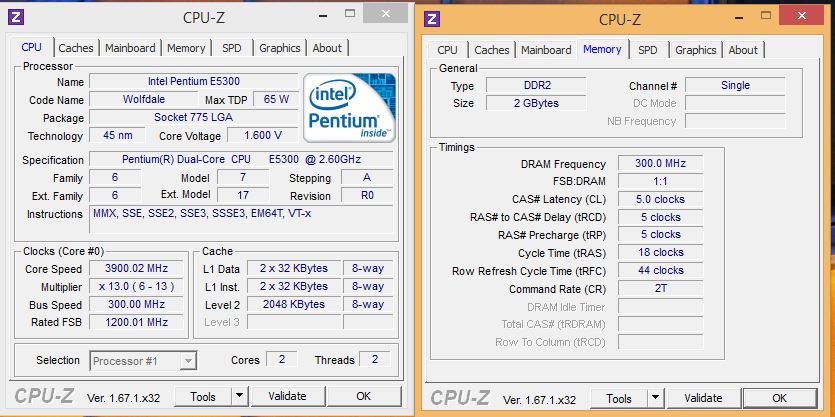This screenshot has height=417, width=835.
Task: Click the Socket 775 LGA package value
Action: coord(194,117)
